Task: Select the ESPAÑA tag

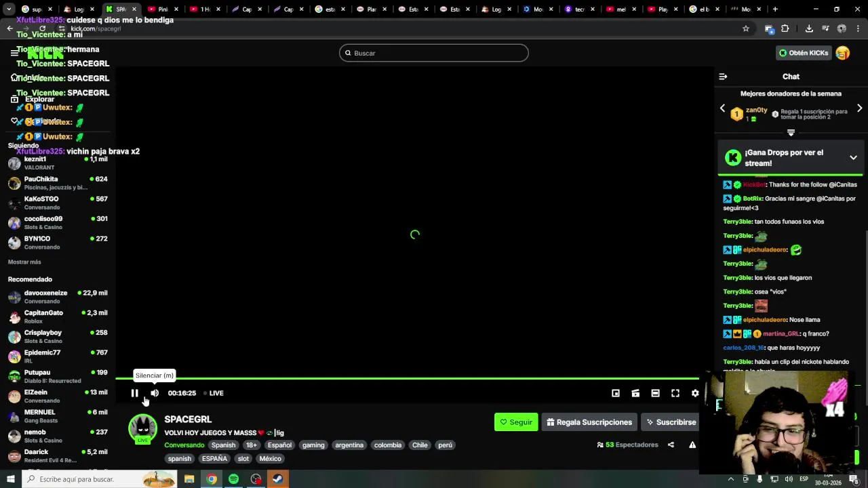Action: point(214,459)
